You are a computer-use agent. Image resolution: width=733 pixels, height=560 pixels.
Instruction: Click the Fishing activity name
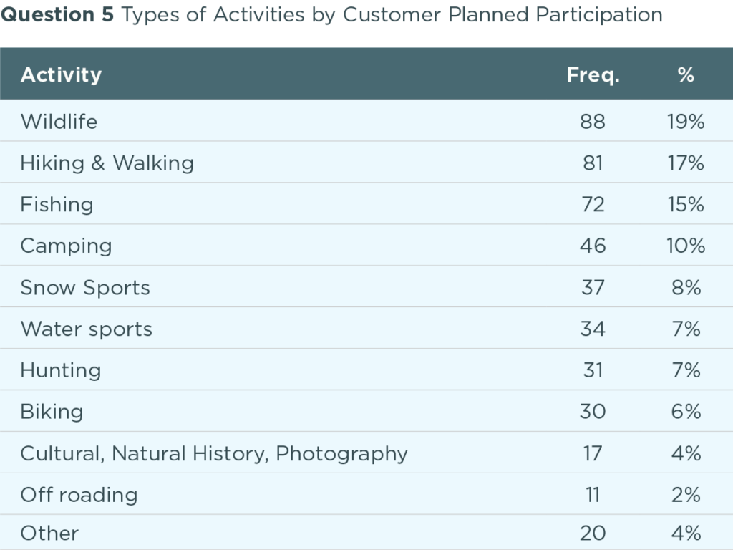tap(57, 205)
